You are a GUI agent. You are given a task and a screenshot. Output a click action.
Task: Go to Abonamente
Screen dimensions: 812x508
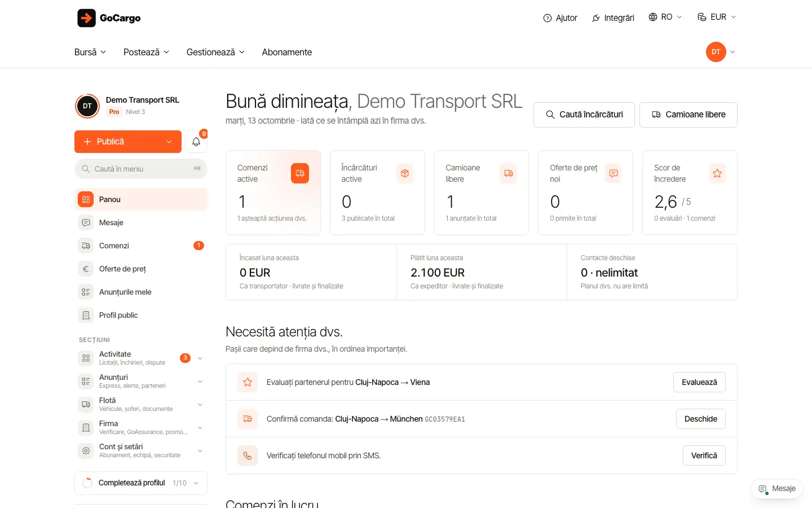point(287,52)
